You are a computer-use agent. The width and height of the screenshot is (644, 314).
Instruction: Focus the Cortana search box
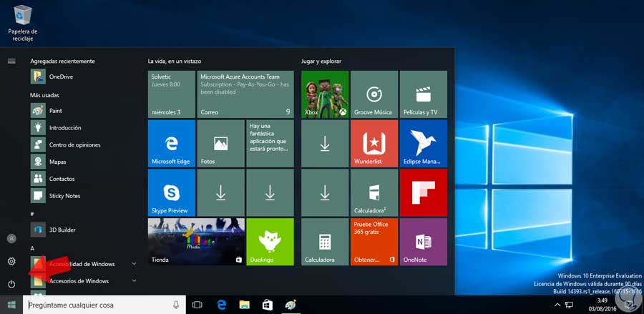click(x=104, y=305)
